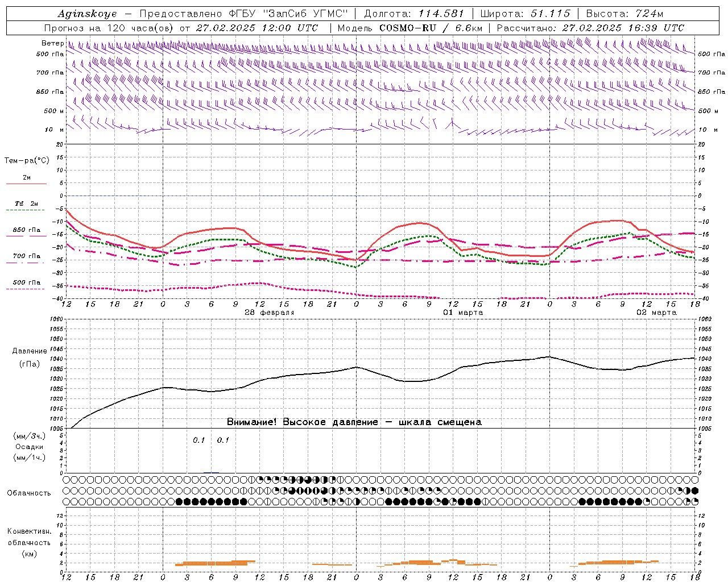Click the "Осадки" precipitation label

(x=30, y=447)
